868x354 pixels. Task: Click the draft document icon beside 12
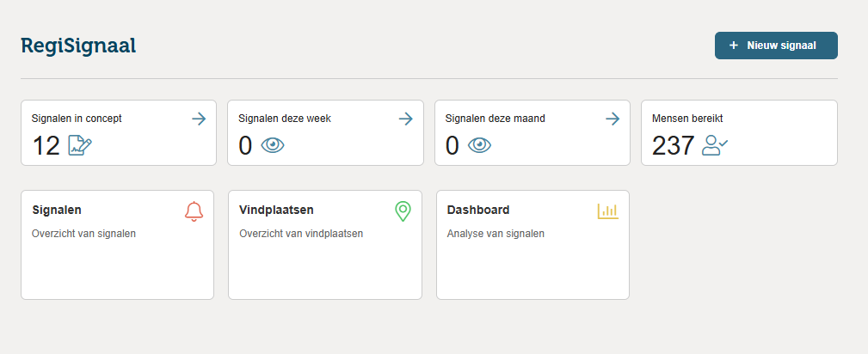(80, 145)
